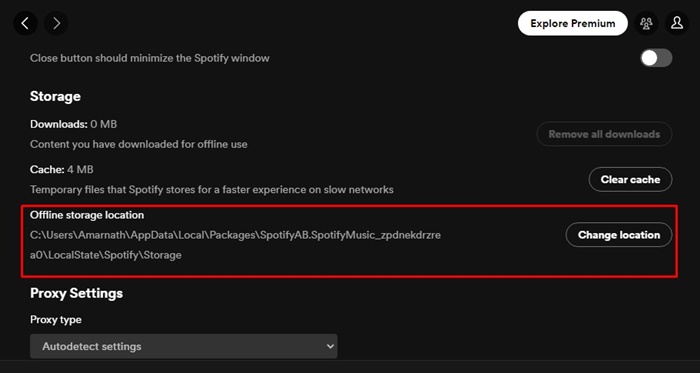Click the offline storage folder path text

[x=235, y=245]
